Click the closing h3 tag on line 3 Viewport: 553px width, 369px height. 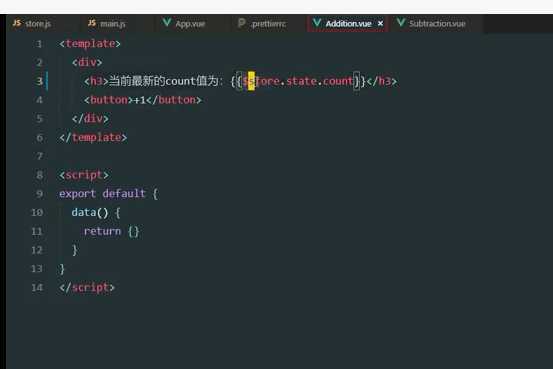[382, 81]
